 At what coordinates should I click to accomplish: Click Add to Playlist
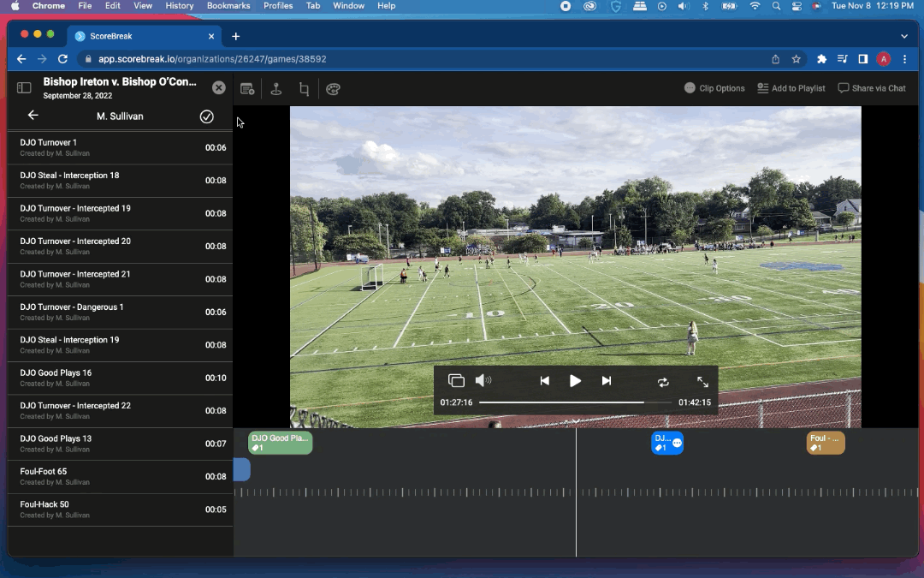[791, 88]
